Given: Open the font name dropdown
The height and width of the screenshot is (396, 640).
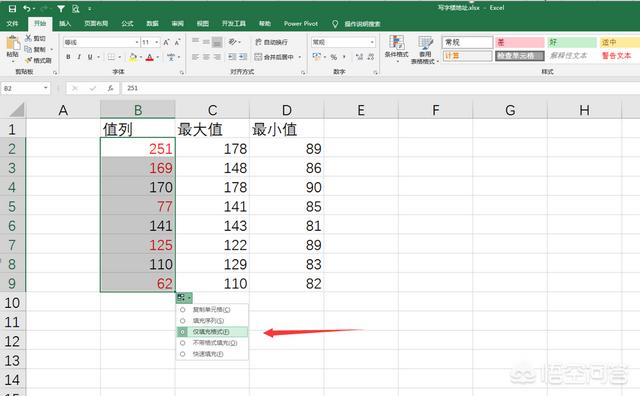Looking at the screenshot, I should coord(137,42).
